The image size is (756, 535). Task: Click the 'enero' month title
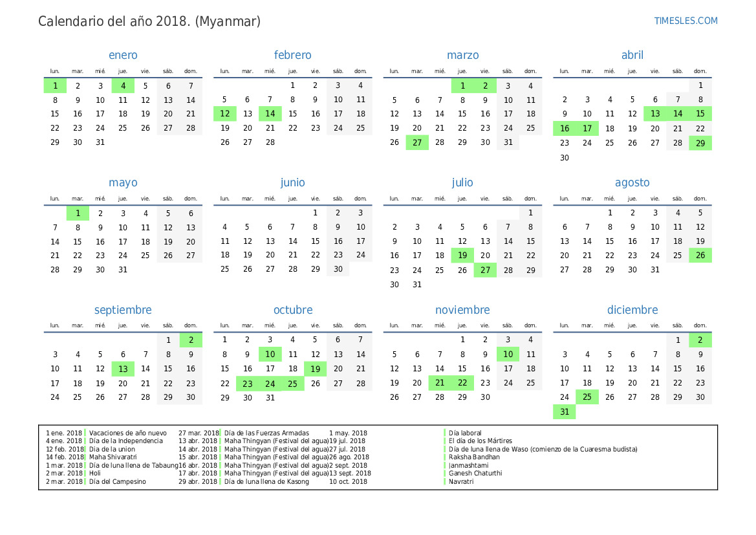click(123, 55)
